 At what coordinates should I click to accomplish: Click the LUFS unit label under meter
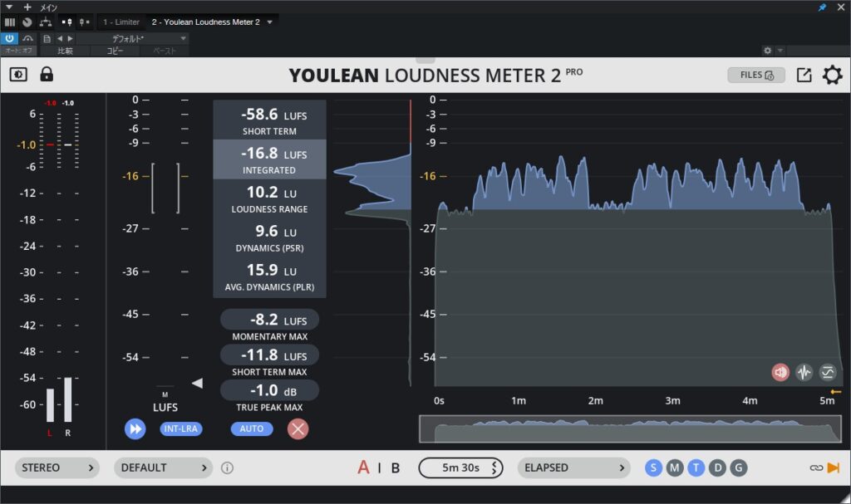click(x=165, y=407)
